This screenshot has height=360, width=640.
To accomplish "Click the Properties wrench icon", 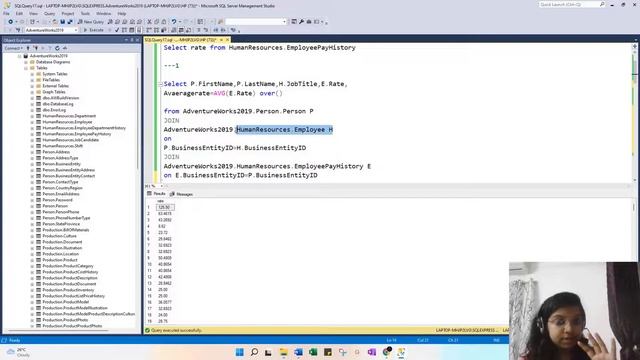I will 302,22.
